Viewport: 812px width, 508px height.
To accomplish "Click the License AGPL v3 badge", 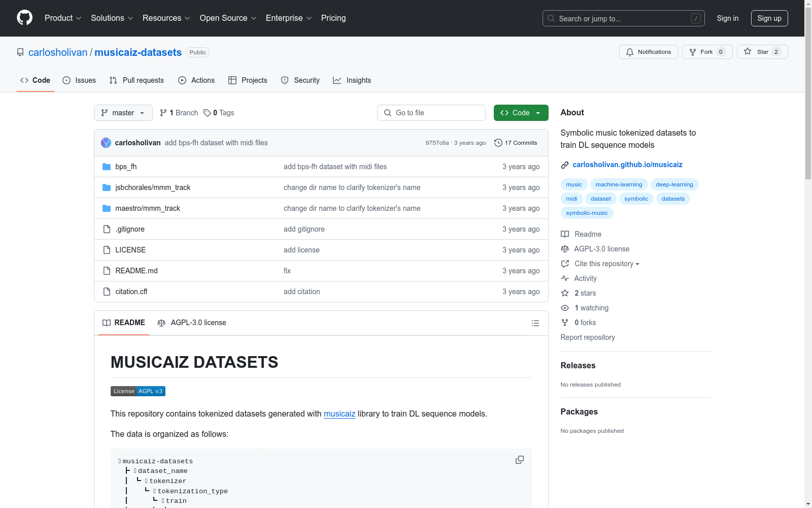I will (x=138, y=391).
